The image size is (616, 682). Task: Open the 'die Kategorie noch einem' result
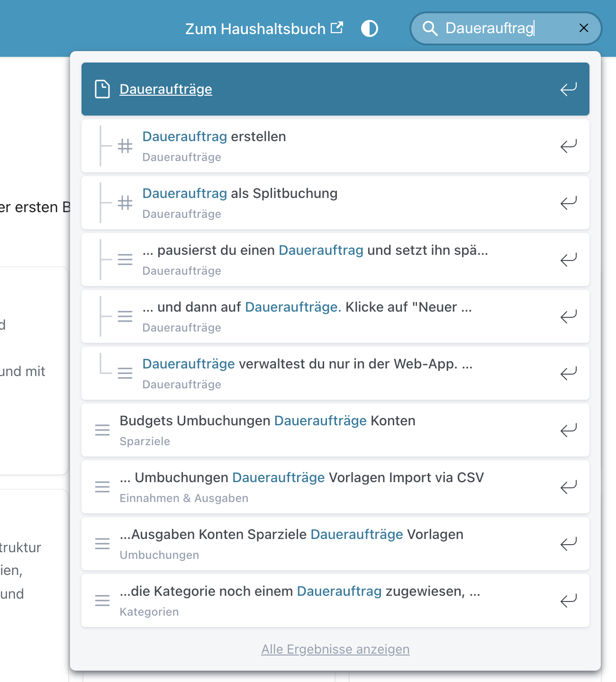[x=335, y=601]
